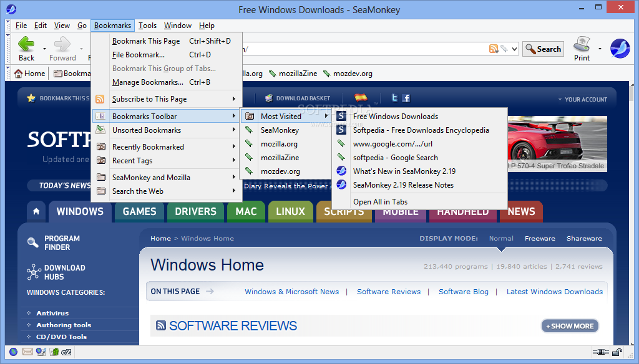639x364 pixels.
Task: Open Mail & Newsgroups envelope icon
Action: coord(27,352)
